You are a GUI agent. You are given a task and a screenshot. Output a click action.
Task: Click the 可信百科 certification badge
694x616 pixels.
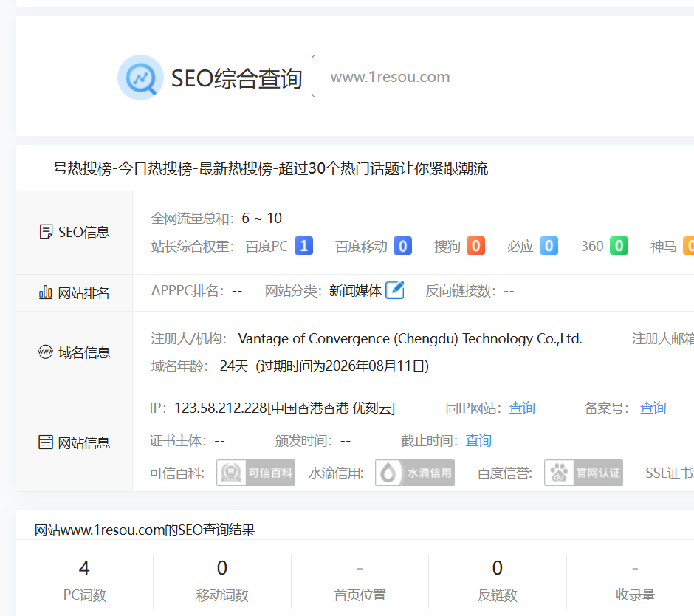(255, 473)
